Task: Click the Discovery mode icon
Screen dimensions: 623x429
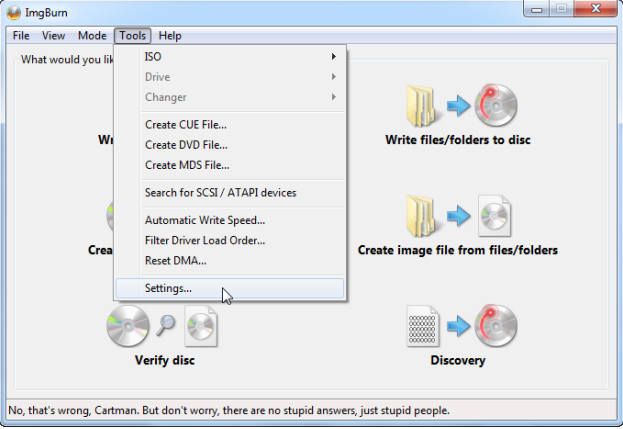Action: [457, 327]
